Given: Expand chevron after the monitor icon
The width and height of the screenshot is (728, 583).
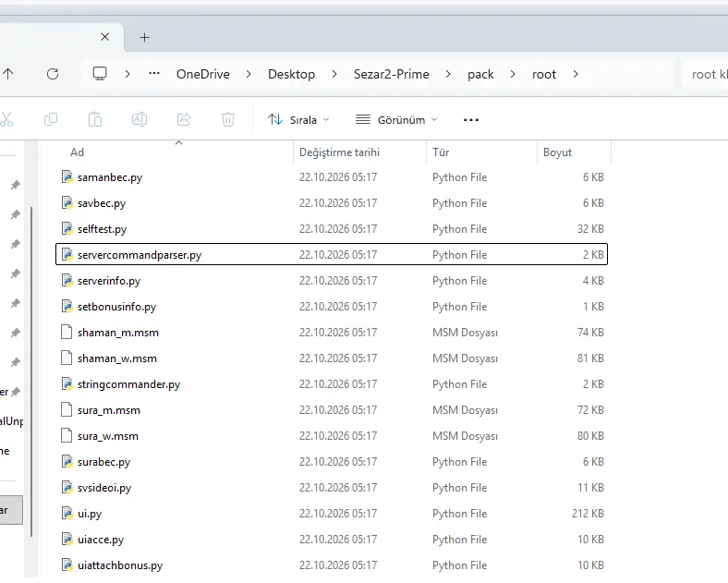Looking at the screenshot, I should [127, 74].
